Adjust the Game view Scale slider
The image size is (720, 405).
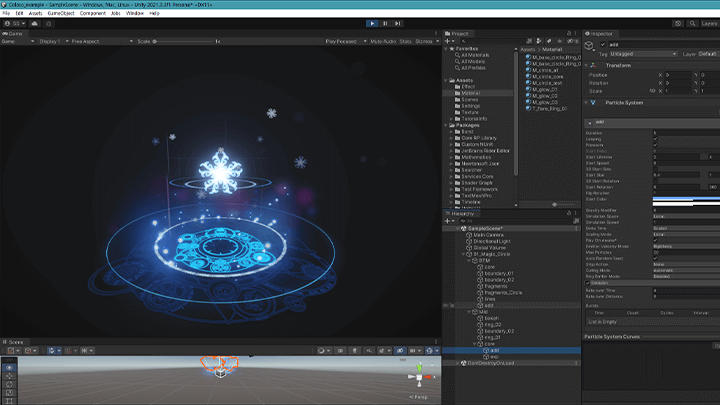(184, 41)
